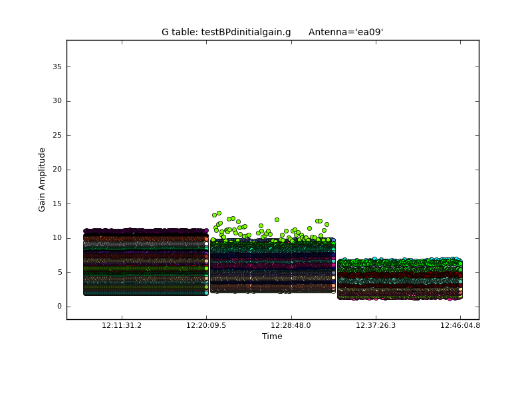The width and height of the screenshot is (532, 399).
Task: Click the center of the leftmost data cluster
Action: point(145,262)
